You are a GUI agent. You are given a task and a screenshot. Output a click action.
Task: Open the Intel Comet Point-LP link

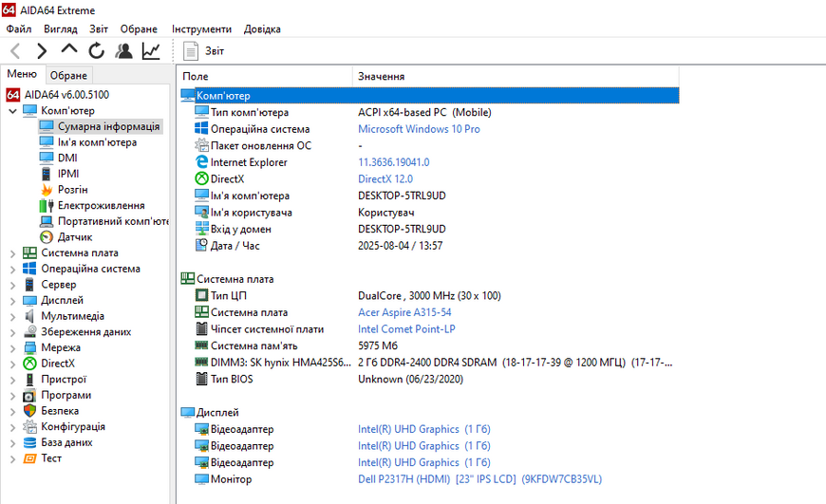[x=406, y=329]
